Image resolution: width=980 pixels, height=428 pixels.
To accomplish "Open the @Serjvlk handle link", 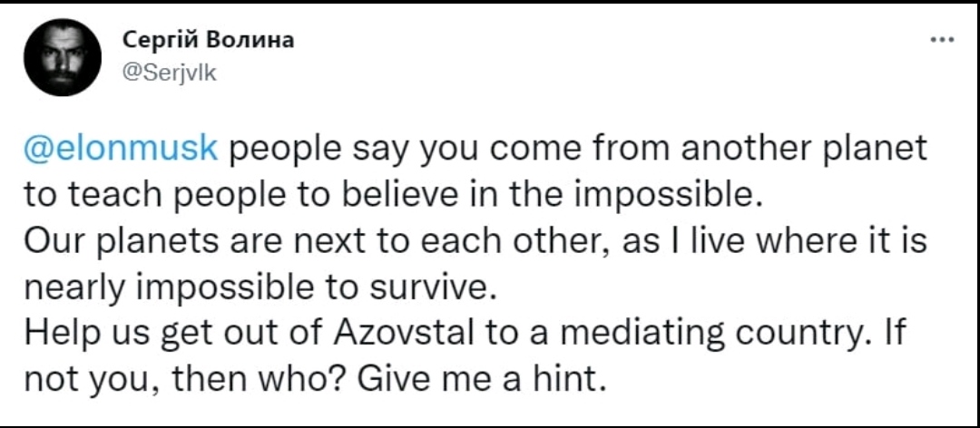I will point(169,75).
